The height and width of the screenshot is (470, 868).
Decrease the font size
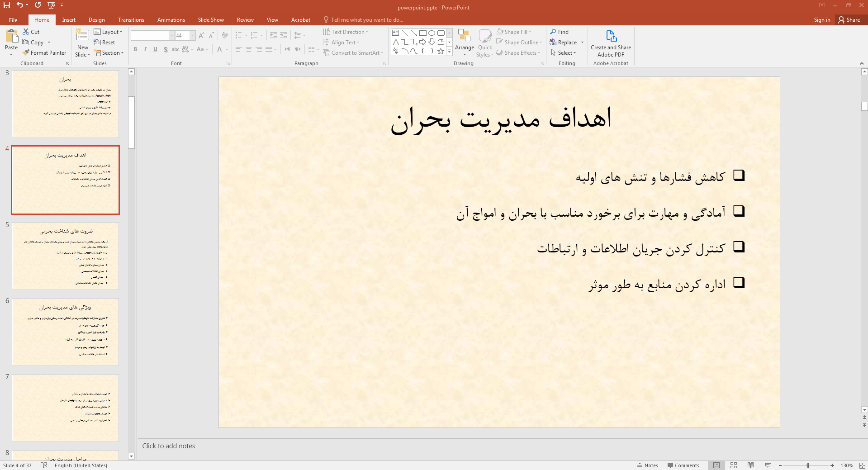tap(211, 35)
